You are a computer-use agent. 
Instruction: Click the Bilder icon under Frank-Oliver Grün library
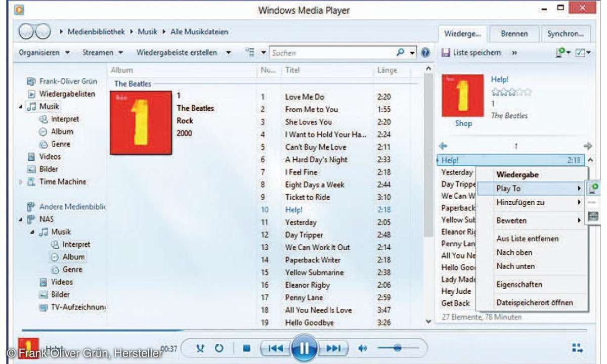tap(31, 169)
